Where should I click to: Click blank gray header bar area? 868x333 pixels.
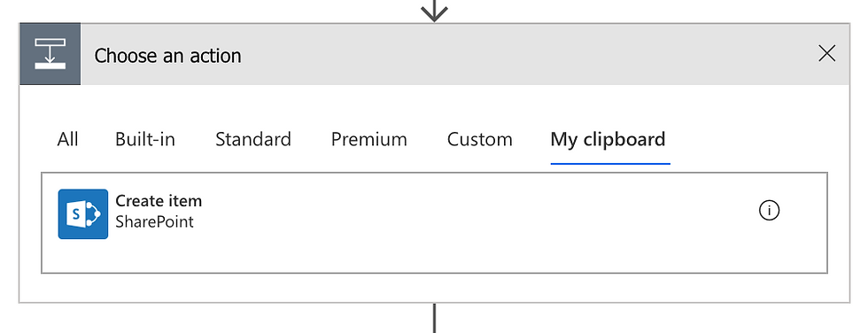[526, 54]
